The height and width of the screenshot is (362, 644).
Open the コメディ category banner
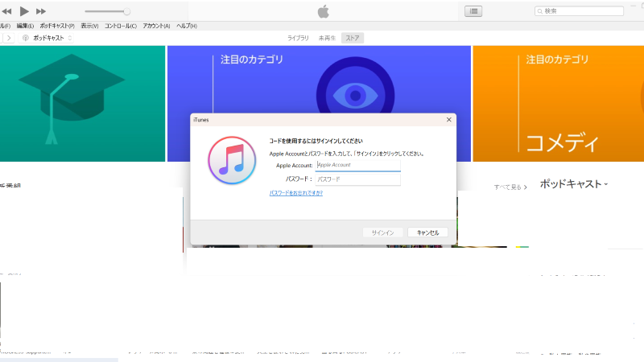[559, 104]
